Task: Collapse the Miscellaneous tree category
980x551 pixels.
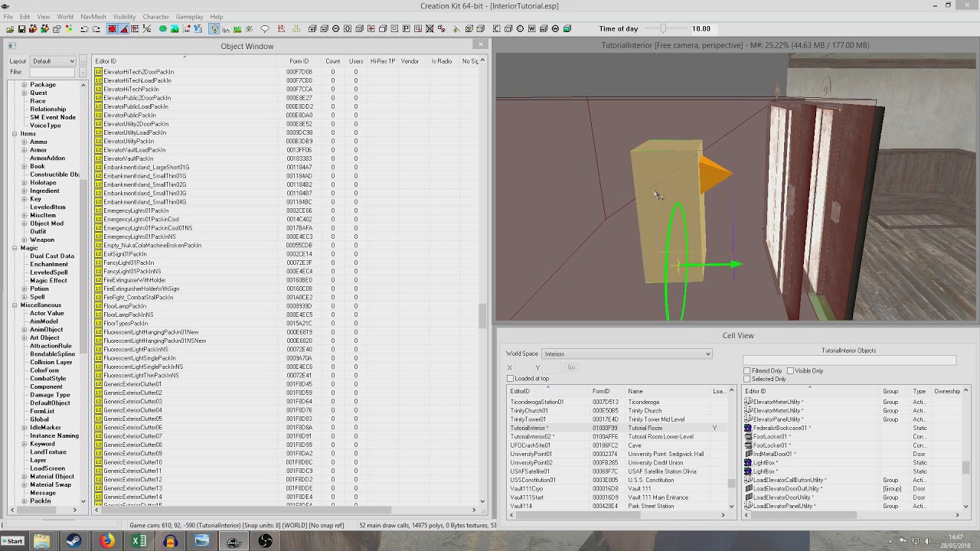Action: (15, 305)
